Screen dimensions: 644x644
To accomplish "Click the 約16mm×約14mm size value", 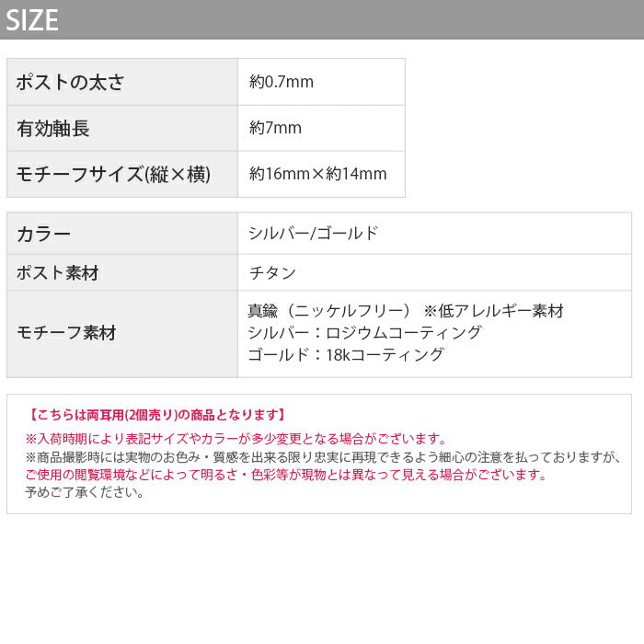I will point(317,174).
